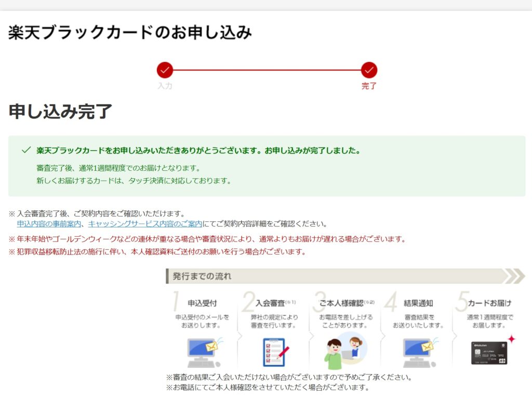Screen dimensions: 532x414
Task: Click the 完了 step label
Action: [369, 86]
